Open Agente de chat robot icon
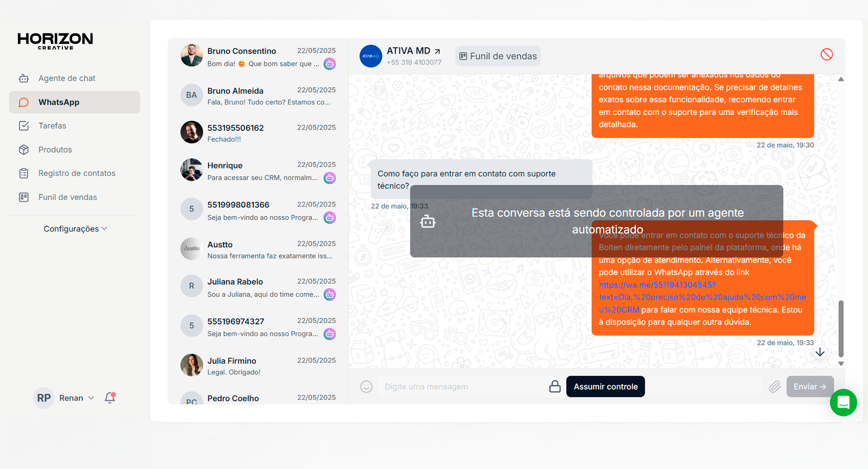 click(x=24, y=78)
